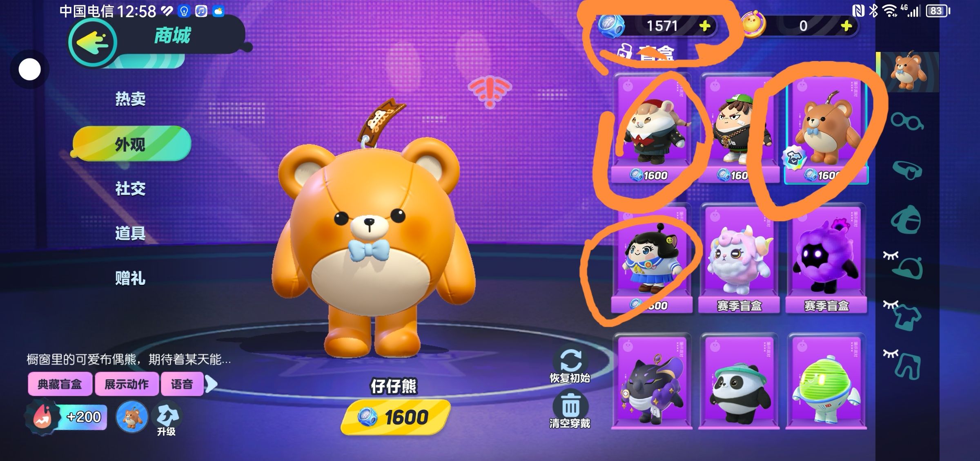This screenshot has height=461, width=980.
Task: Click the yellow 1600 purchase button
Action: pyautogui.click(x=396, y=417)
